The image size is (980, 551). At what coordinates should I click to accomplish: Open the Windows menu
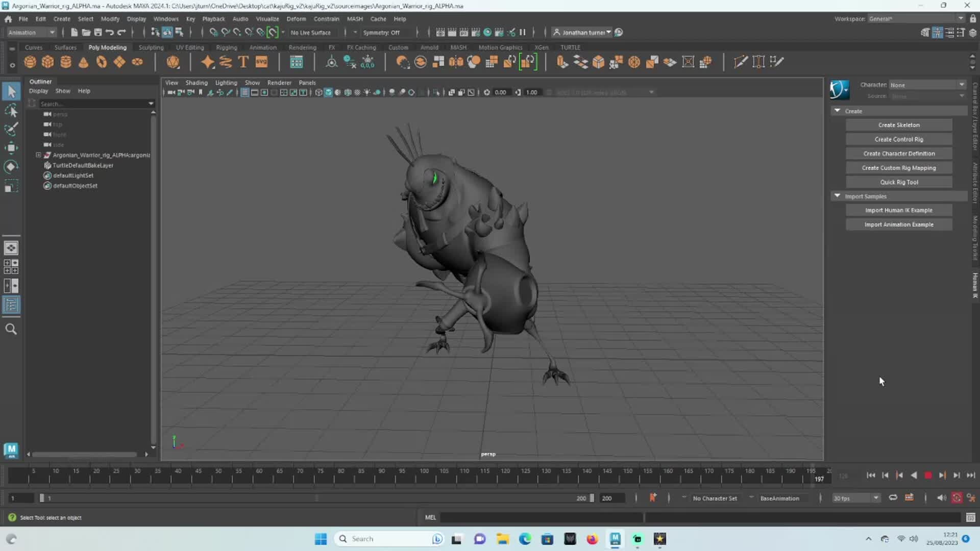click(166, 18)
